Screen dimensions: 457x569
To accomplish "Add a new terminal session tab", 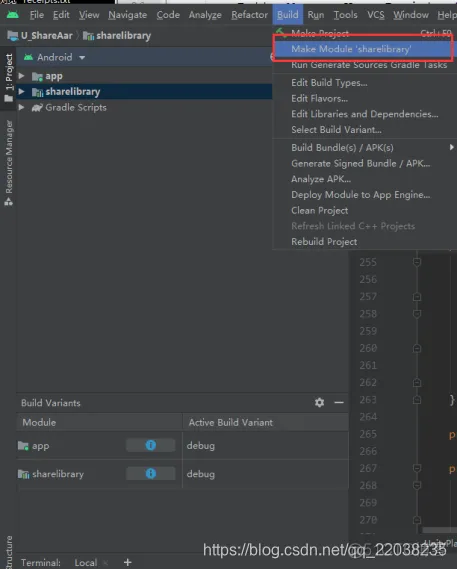I will (x=127, y=562).
